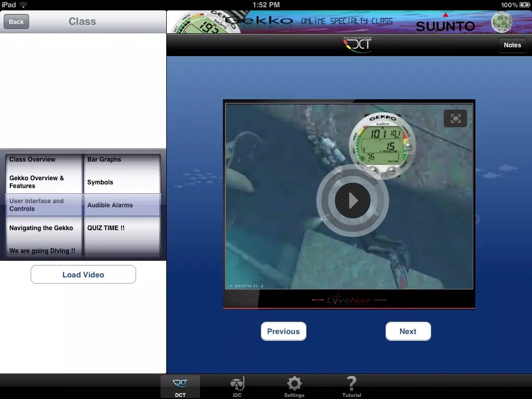
Task: Choose User Interface and Controls chapter
Action: coord(37,205)
